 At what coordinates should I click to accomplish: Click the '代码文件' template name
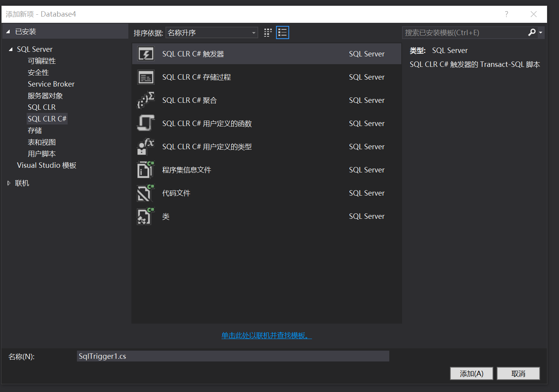[176, 193]
